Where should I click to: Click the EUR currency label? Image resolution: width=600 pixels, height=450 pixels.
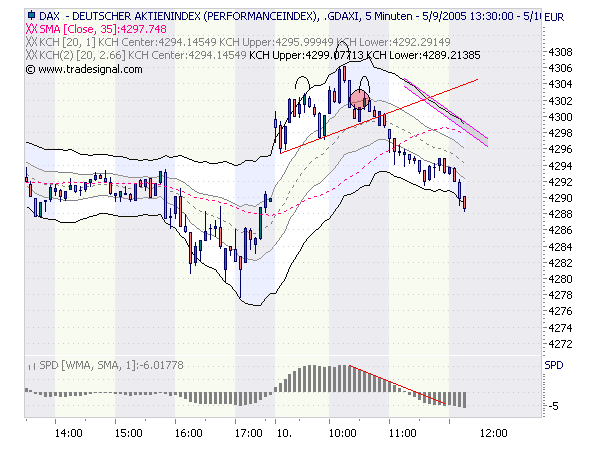click(554, 17)
